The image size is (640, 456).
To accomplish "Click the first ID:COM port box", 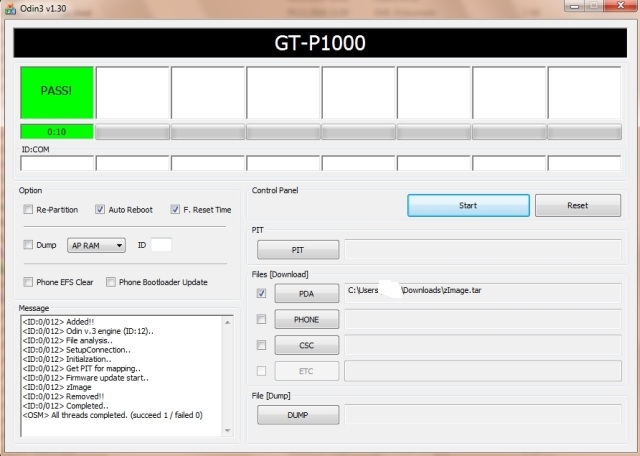I will [x=57, y=163].
